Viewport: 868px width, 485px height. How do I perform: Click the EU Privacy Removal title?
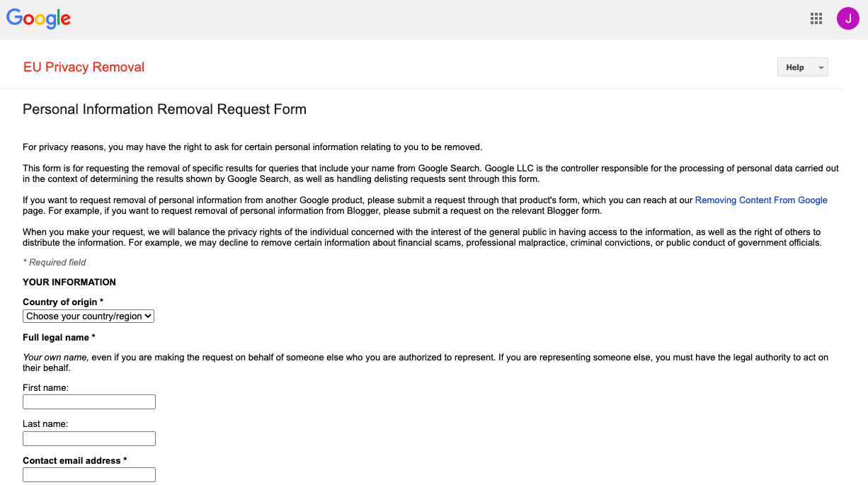(84, 67)
